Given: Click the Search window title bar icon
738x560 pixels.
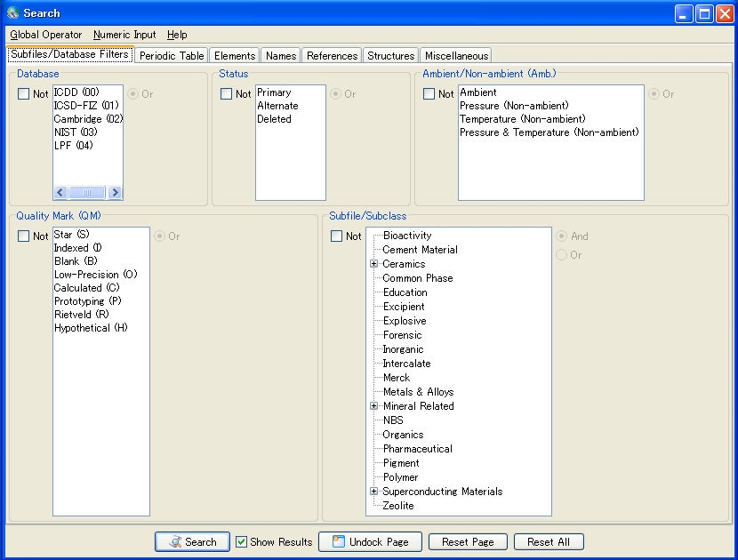Looking at the screenshot, I should pos(12,13).
